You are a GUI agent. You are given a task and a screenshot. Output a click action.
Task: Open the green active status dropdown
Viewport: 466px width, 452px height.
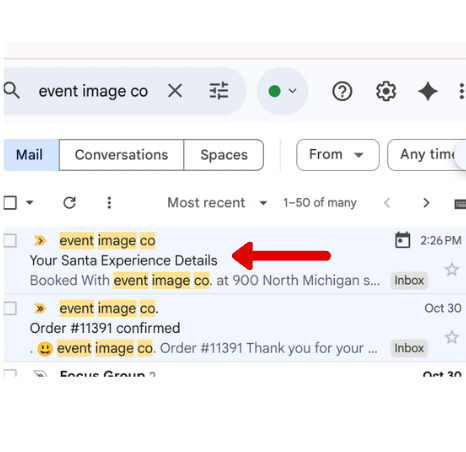[282, 91]
